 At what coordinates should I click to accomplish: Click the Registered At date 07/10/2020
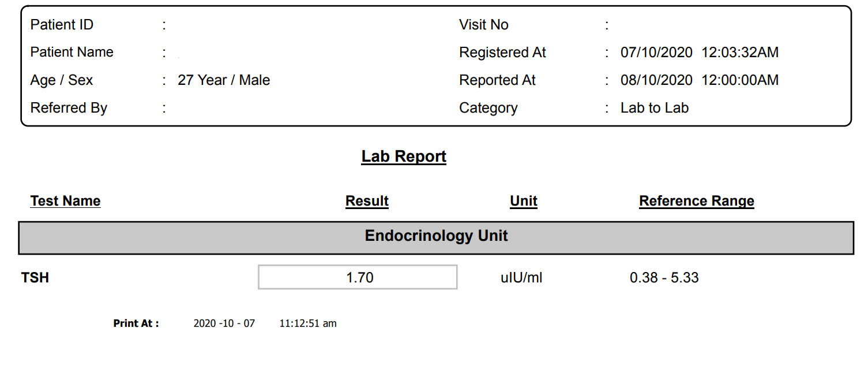click(656, 53)
